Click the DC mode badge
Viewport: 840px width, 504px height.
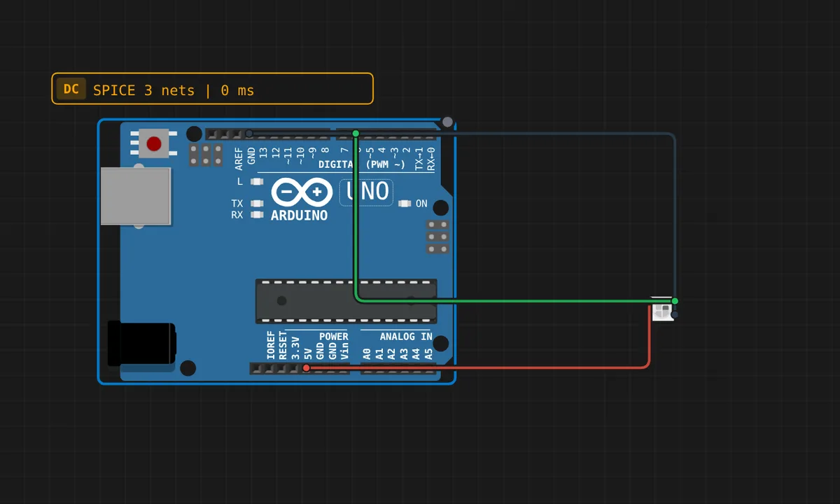71,89
